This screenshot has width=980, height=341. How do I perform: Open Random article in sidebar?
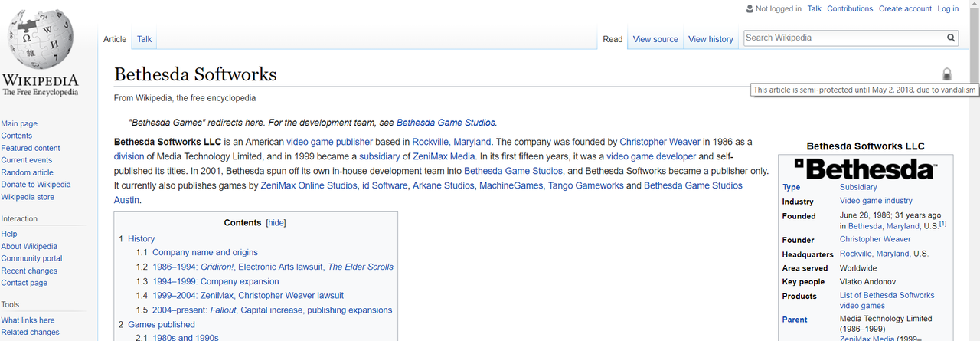27,172
